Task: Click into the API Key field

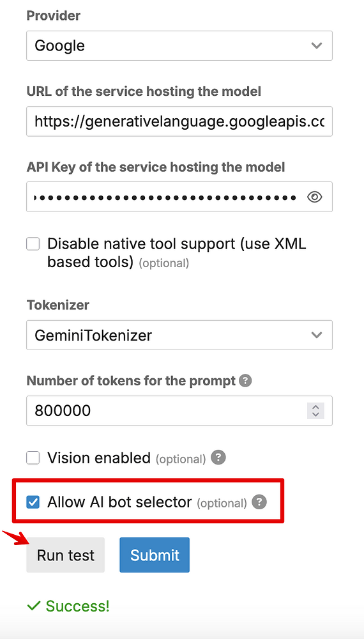Action: click(x=179, y=197)
